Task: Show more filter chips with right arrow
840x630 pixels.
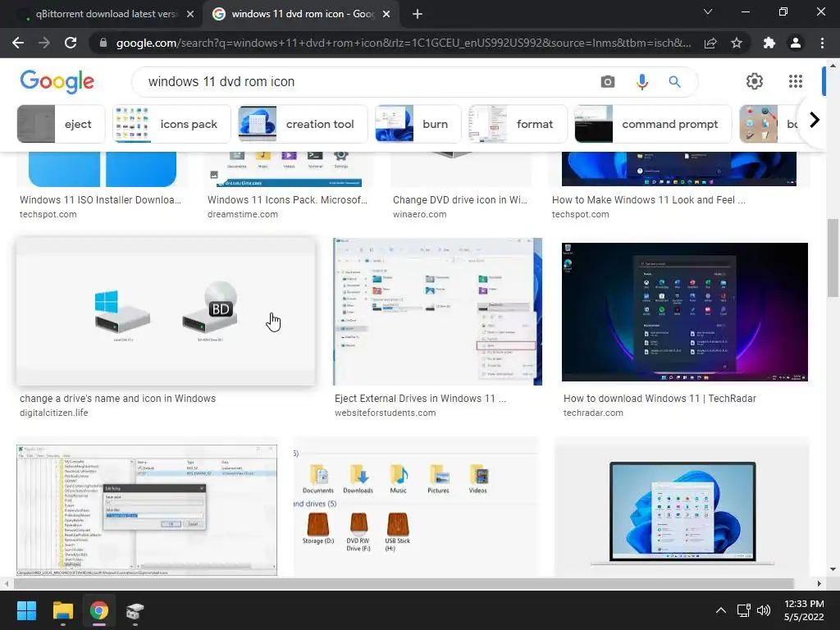Action: click(815, 120)
